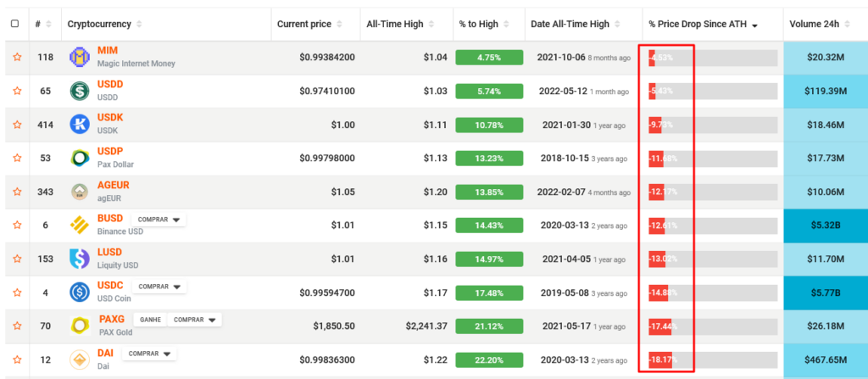Image resolution: width=868 pixels, height=379 pixels.
Task: Star the USDK row
Action: tap(17, 125)
